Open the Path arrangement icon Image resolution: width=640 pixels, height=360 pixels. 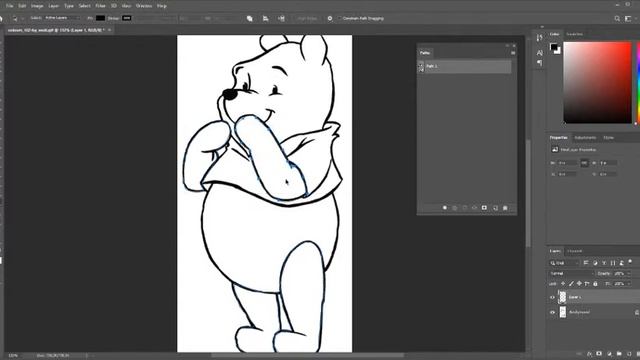(x=281, y=18)
